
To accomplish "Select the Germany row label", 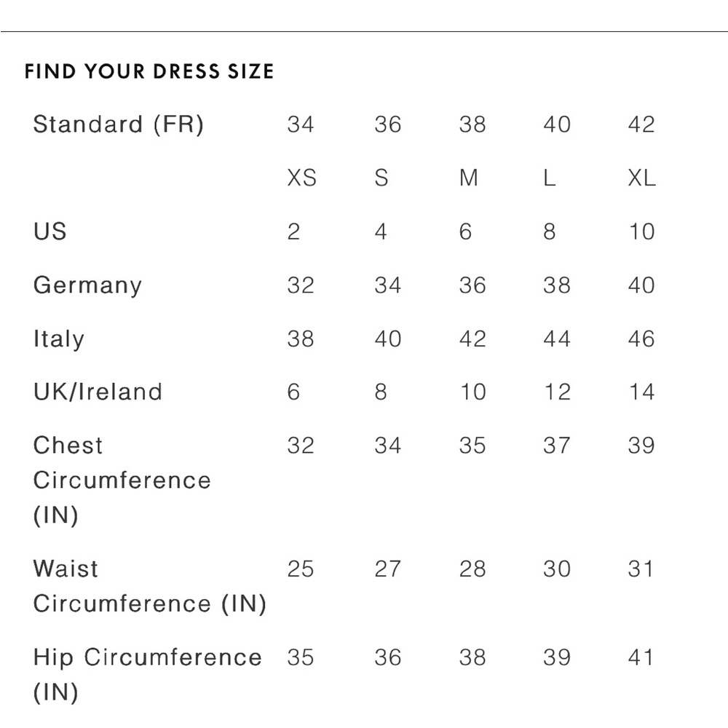I will tap(87, 285).
